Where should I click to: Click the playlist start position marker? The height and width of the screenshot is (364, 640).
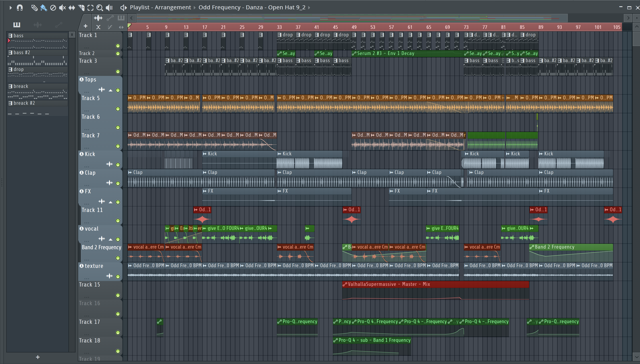[x=129, y=26]
